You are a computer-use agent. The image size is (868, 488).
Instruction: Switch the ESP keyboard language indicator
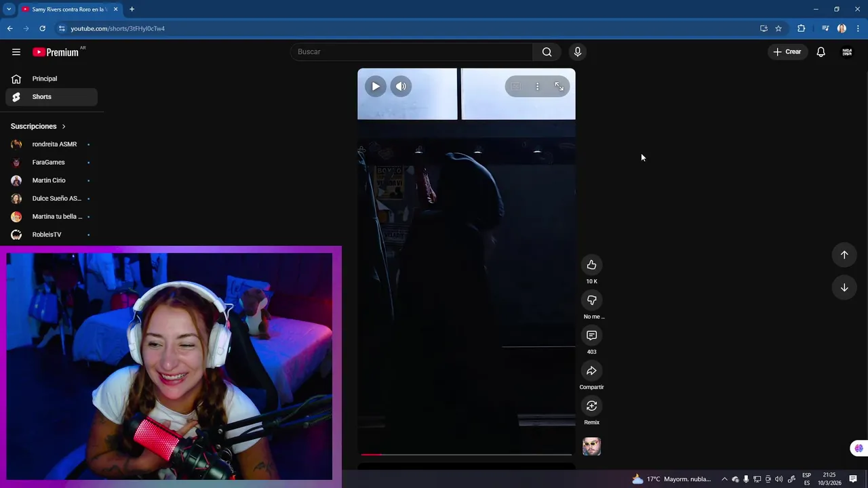point(806,479)
